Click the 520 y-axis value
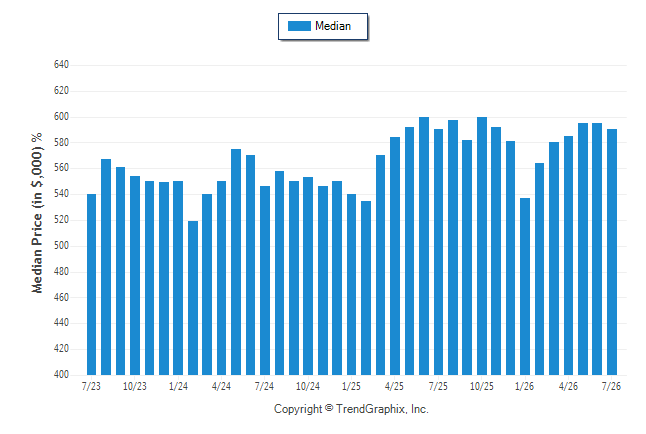 click(61, 220)
